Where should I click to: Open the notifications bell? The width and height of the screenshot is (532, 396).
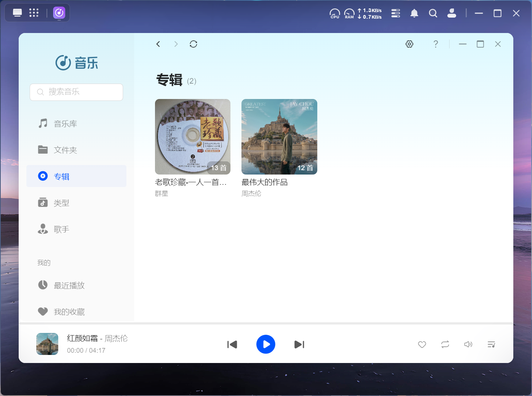pos(414,13)
